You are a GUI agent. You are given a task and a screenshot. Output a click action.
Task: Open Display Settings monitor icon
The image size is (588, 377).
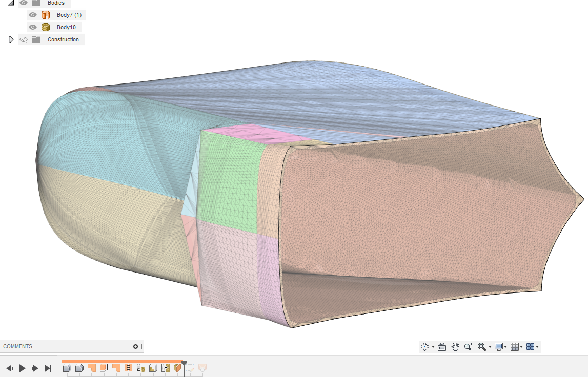(x=499, y=347)
